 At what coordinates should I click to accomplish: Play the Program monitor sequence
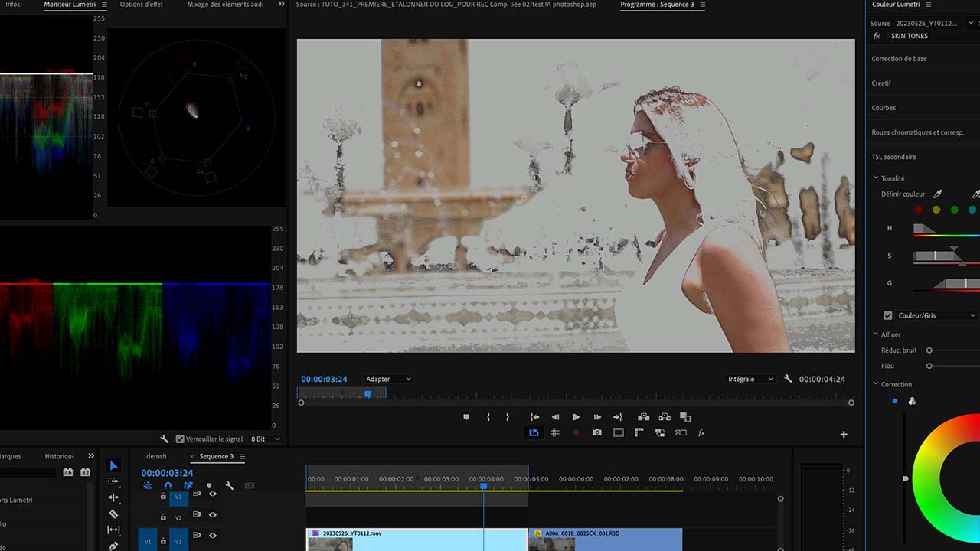tap(576, 417)
